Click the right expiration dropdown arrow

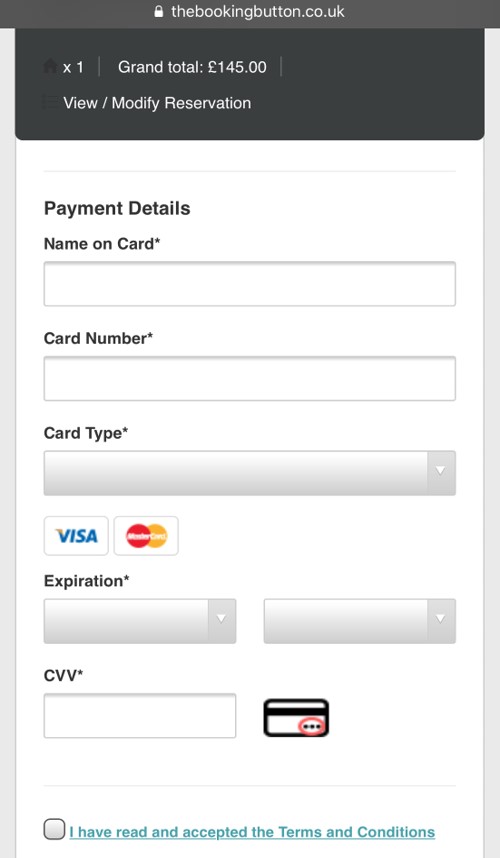(x=441, y=621)
